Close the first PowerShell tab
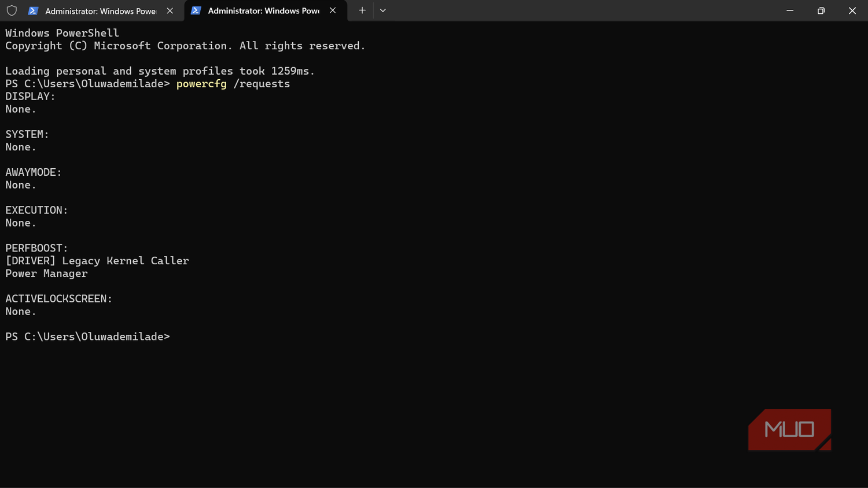868x488 pixels. tap(170, 10)
